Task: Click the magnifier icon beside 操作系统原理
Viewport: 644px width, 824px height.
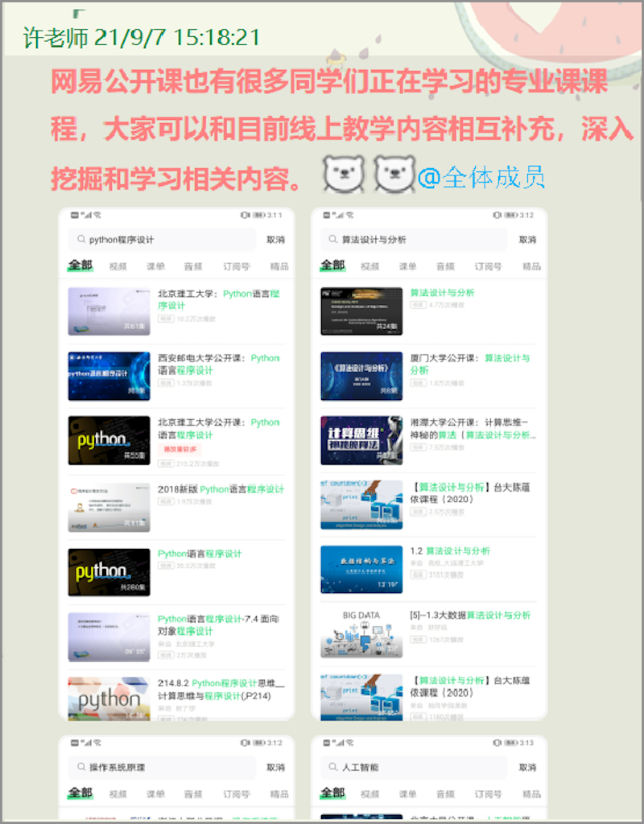Action: click(x=81, y=767)
